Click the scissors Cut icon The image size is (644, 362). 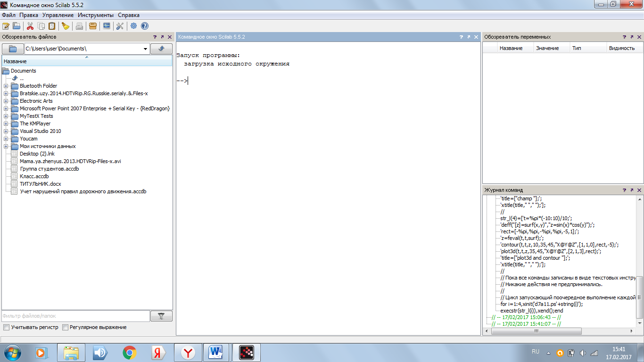pos(30,26)
